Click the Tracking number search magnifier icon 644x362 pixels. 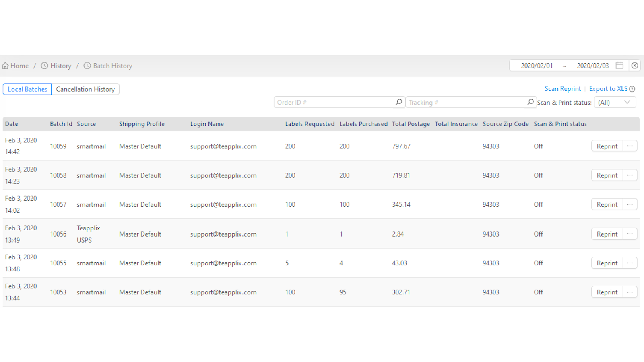coord(530,102)
